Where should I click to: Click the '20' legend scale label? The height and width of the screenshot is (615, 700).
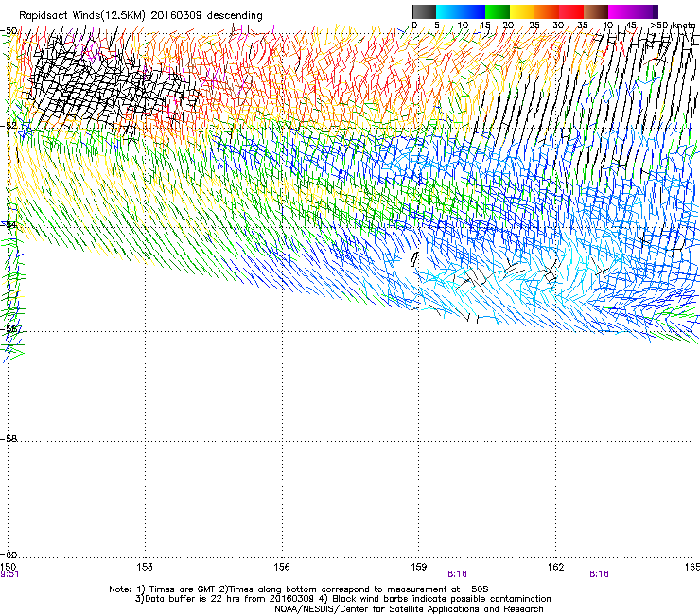click(509, 26)
